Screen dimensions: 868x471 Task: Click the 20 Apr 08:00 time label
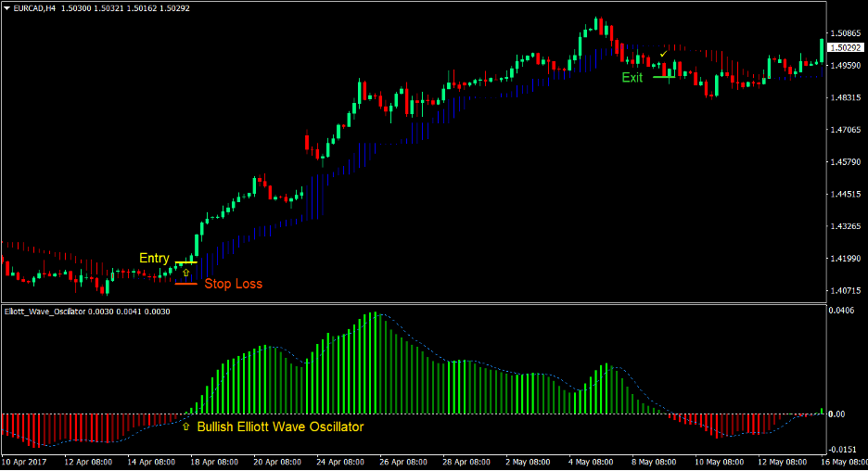tap(277, 462)
